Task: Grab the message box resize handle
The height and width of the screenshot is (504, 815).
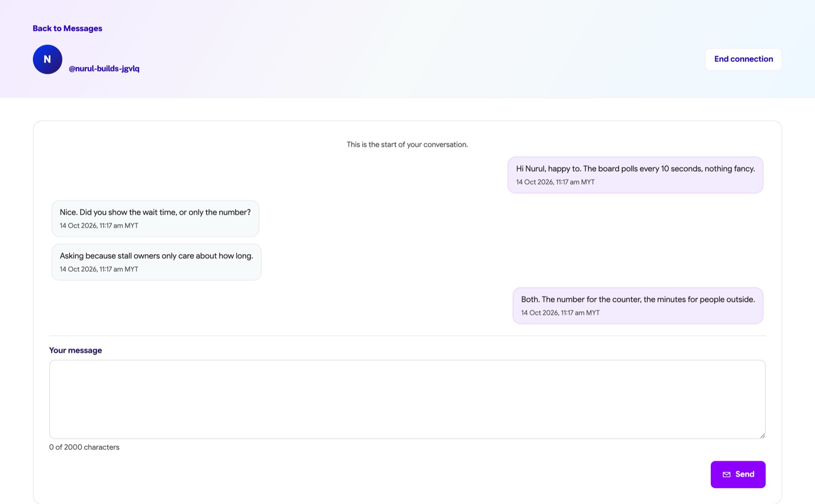Action: tap(762, 435)
